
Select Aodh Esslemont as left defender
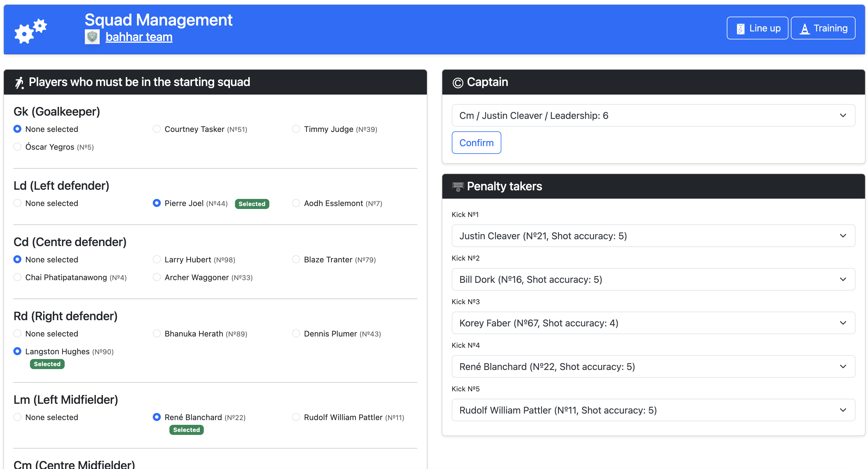tap(296, 203)
